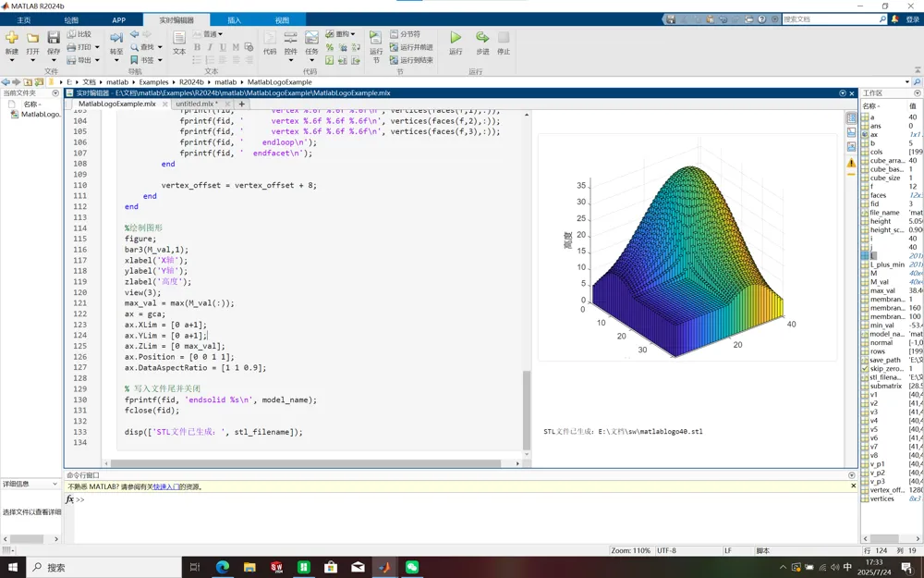Image resolution: width=924 pixels, height=578 pixels.
Task: Toggle the hide code view icon
Action: [x=852, y=146]
